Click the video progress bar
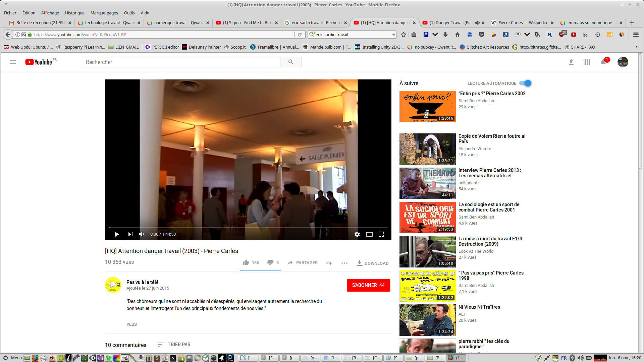 (x=248, y=228)
